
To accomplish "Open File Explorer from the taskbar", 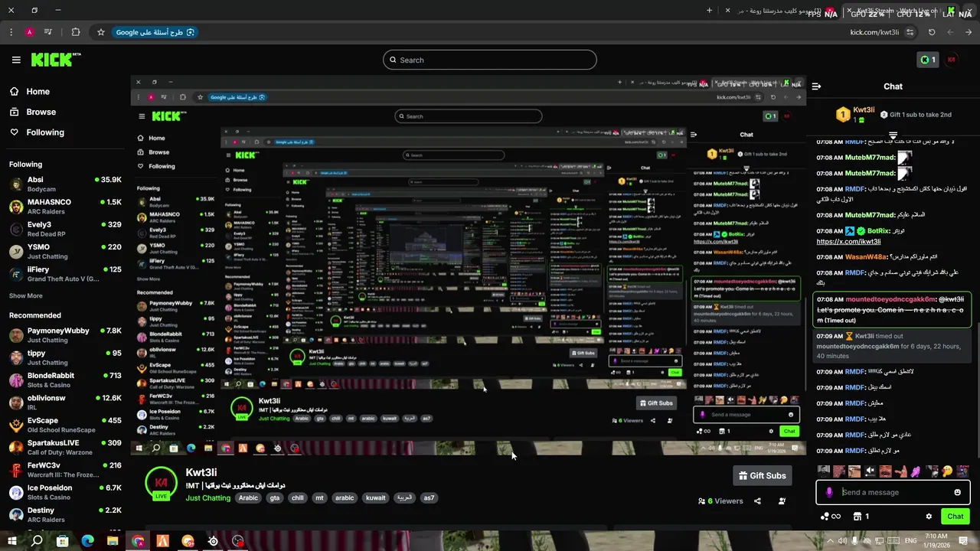I will click(113, 541).
